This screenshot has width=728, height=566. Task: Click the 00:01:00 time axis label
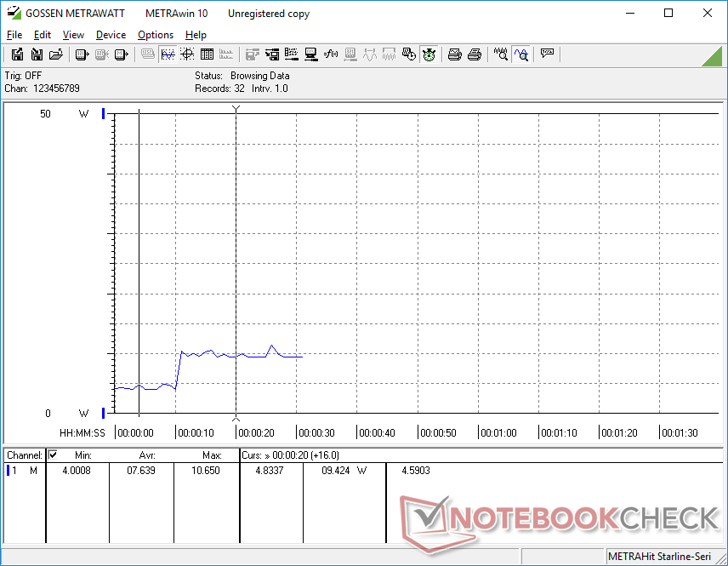pos(498,433)
